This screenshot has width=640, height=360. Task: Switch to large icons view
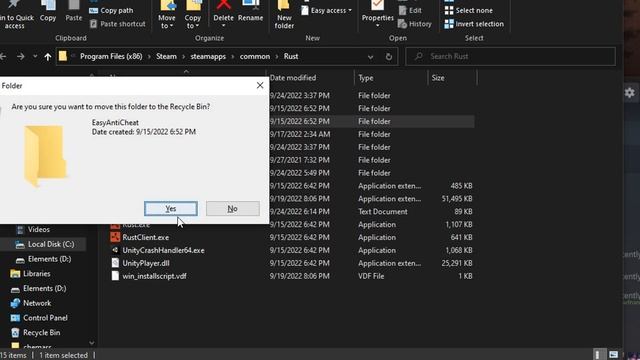613,354
